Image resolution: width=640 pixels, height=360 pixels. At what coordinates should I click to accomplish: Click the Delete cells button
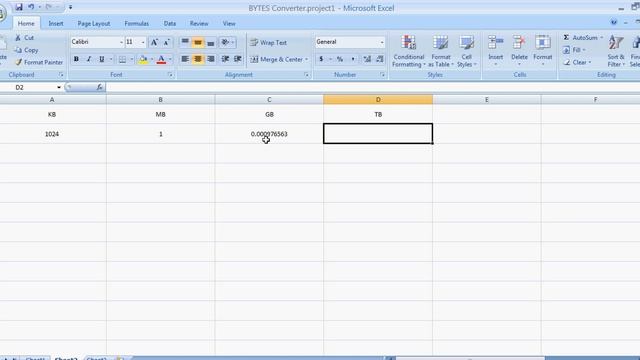[x=519, y=51]
